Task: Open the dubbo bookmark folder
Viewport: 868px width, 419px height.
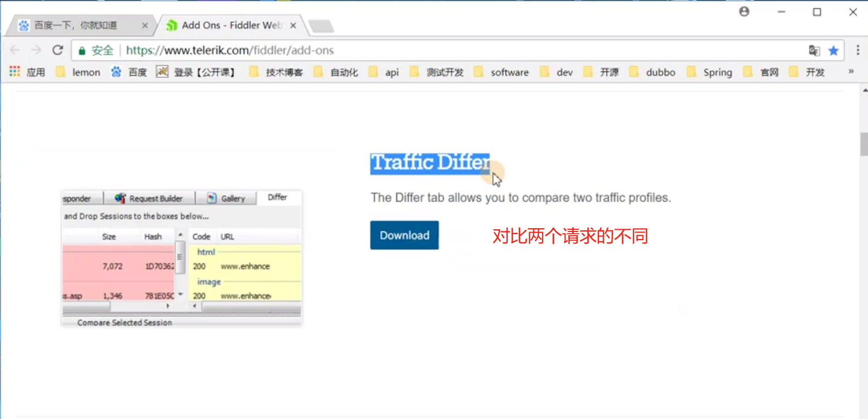Action: click(652, 72)
